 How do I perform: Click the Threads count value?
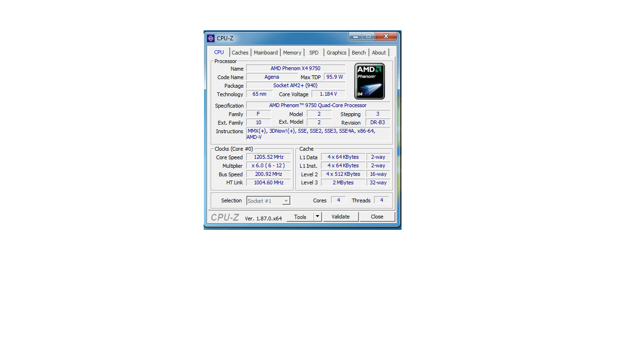382,200
